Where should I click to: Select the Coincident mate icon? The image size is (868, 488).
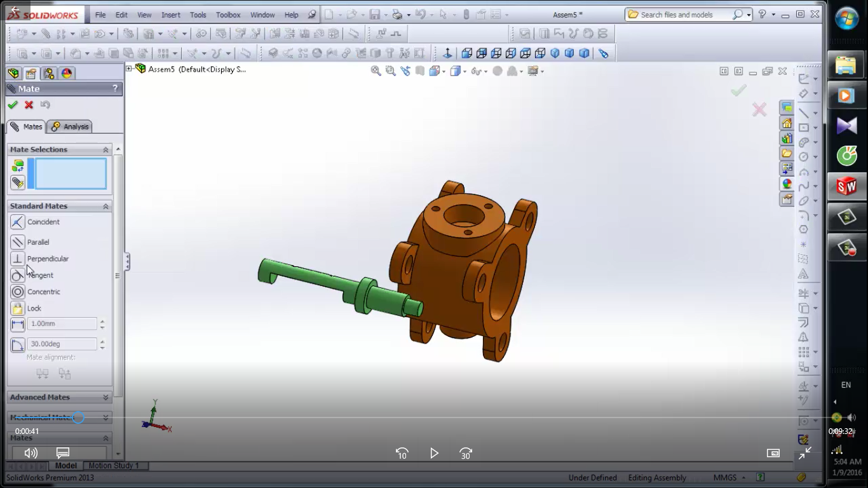click(x=18, y=222)
